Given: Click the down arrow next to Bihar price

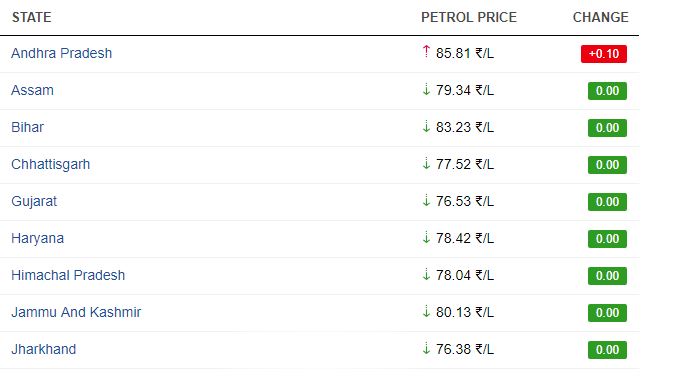Looking at the screenshot, I should 426,126.
